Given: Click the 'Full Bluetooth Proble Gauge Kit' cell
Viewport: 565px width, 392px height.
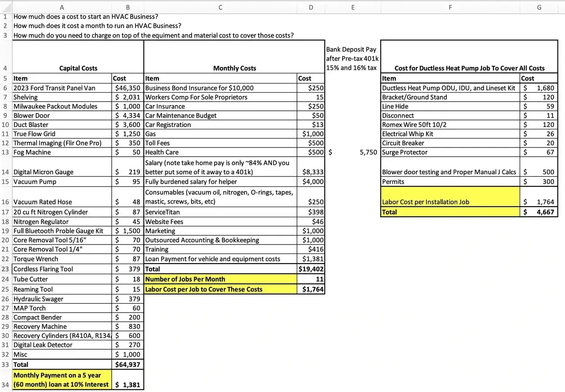Looking at the screenshot, I should point(62,231).
